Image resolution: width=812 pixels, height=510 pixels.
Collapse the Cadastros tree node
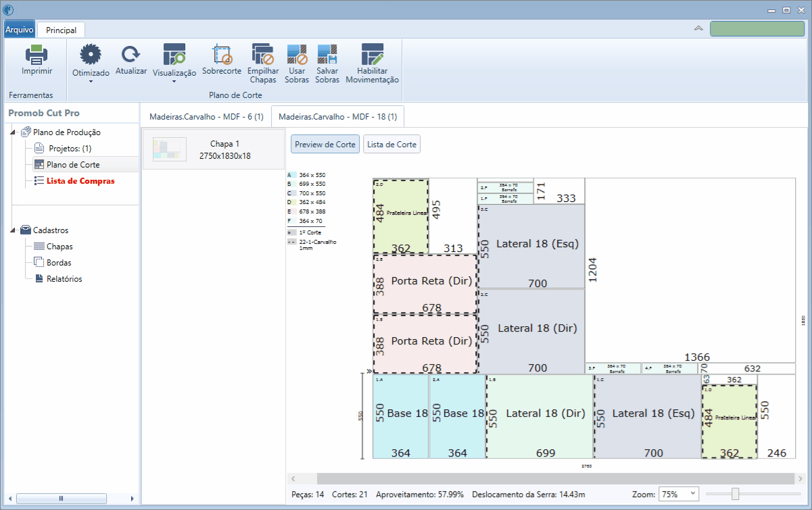[x=14, y=230]
